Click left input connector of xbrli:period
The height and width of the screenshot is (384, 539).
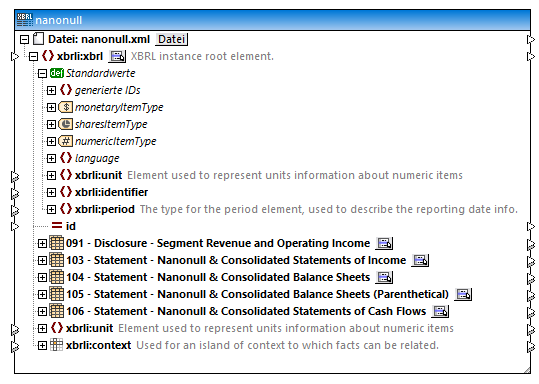point(14,210)
